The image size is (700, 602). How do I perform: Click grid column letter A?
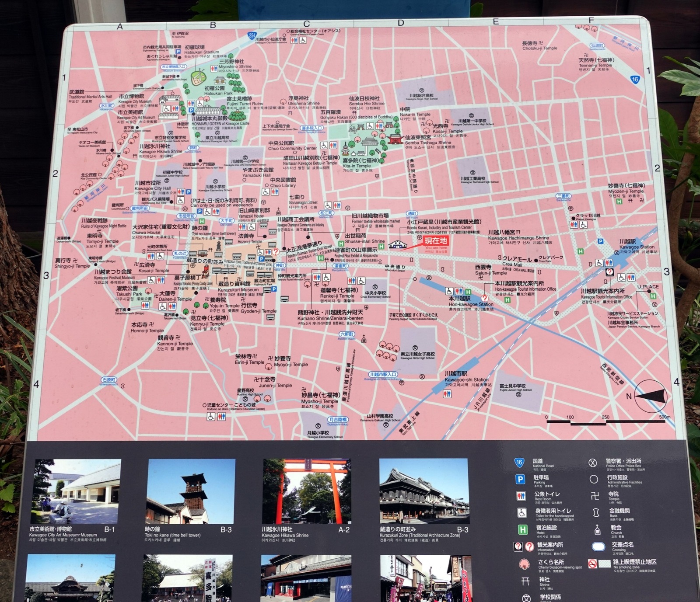pyautogui.click(x=119, y=26)
